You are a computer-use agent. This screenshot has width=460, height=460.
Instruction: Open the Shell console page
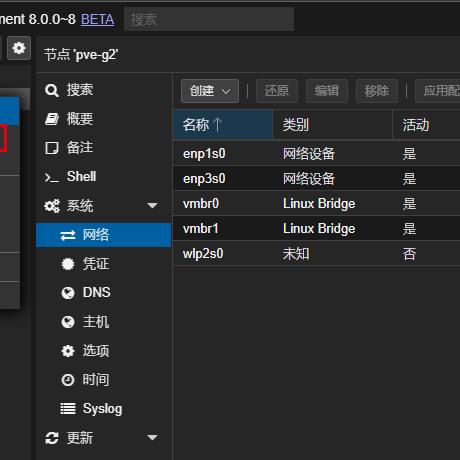pos(104,177)
